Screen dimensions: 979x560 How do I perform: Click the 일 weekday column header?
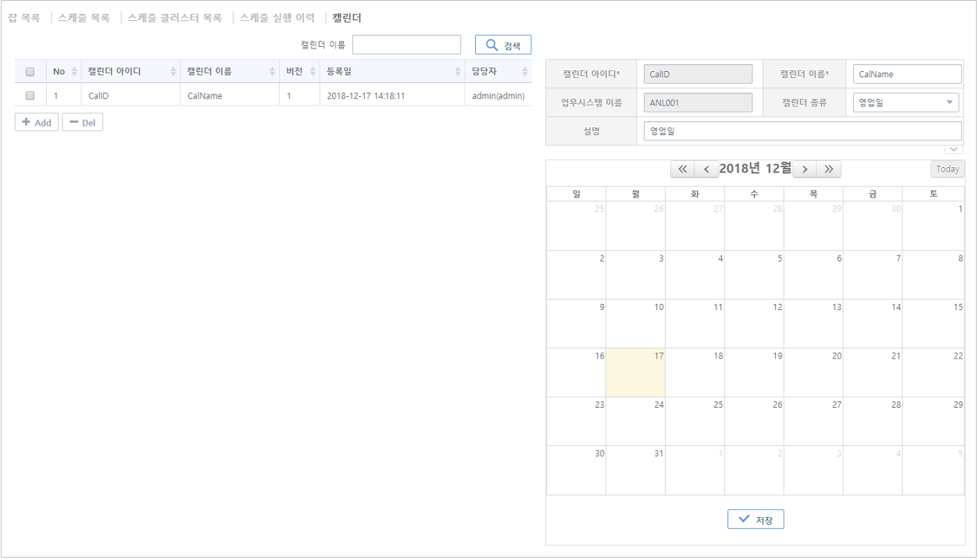click(577, 194)
